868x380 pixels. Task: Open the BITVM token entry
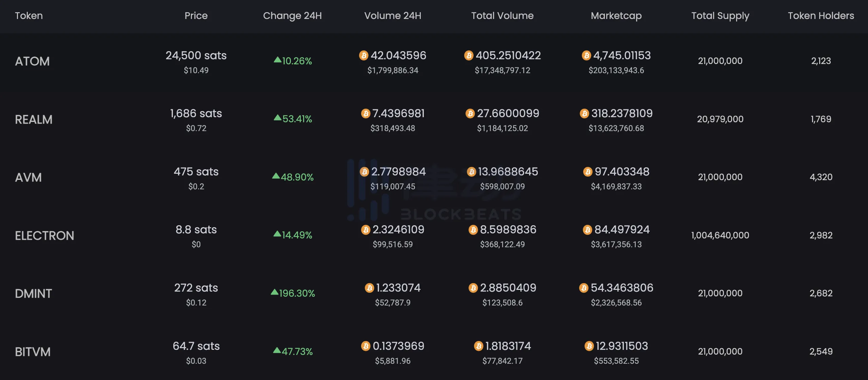click(x=33, y=352)
